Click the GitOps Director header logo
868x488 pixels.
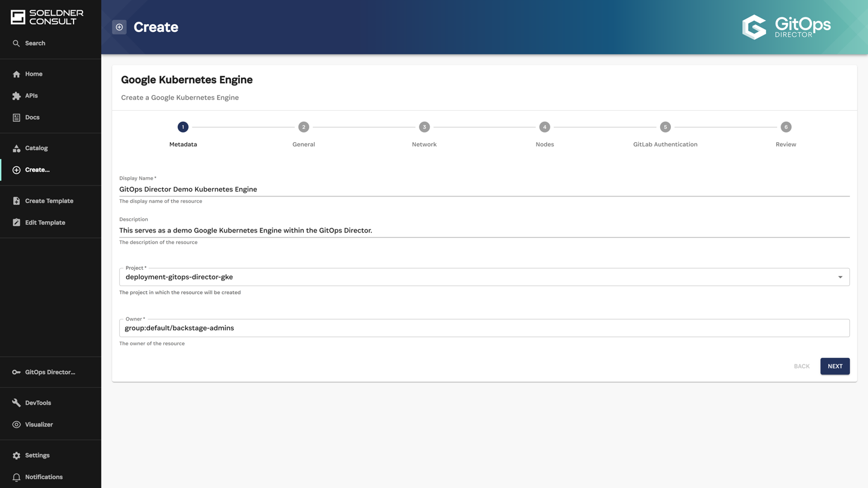[786, 27]
